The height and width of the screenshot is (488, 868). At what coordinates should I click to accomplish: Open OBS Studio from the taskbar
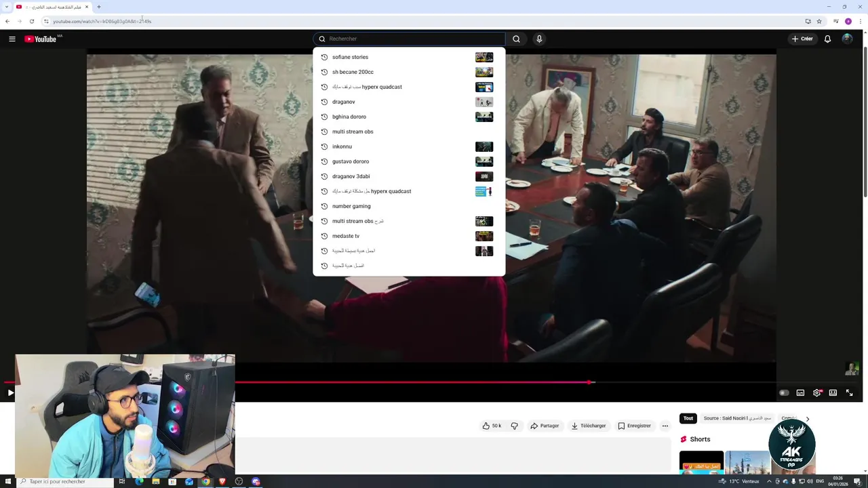point(239,481)
